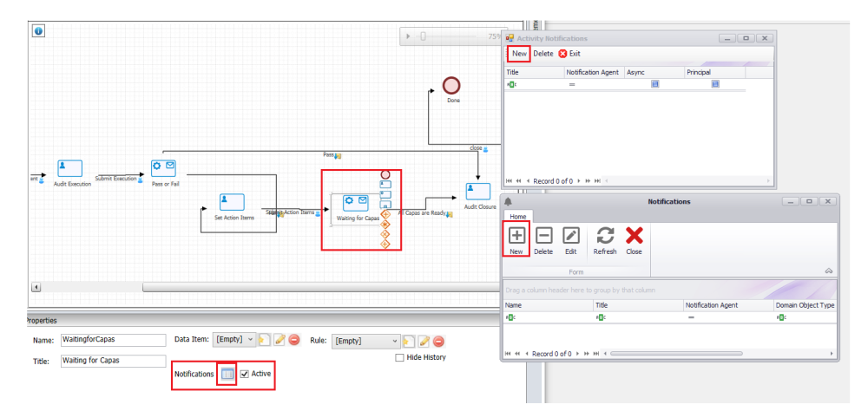Click the Notifications grid horizontal scrollbar
868x411 pixels.
coord(676,354)
